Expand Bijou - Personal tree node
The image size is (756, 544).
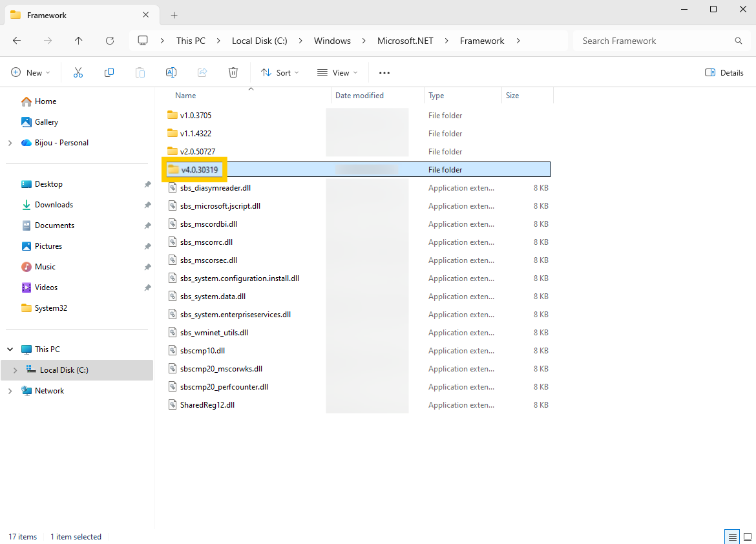tap(10, 143)
